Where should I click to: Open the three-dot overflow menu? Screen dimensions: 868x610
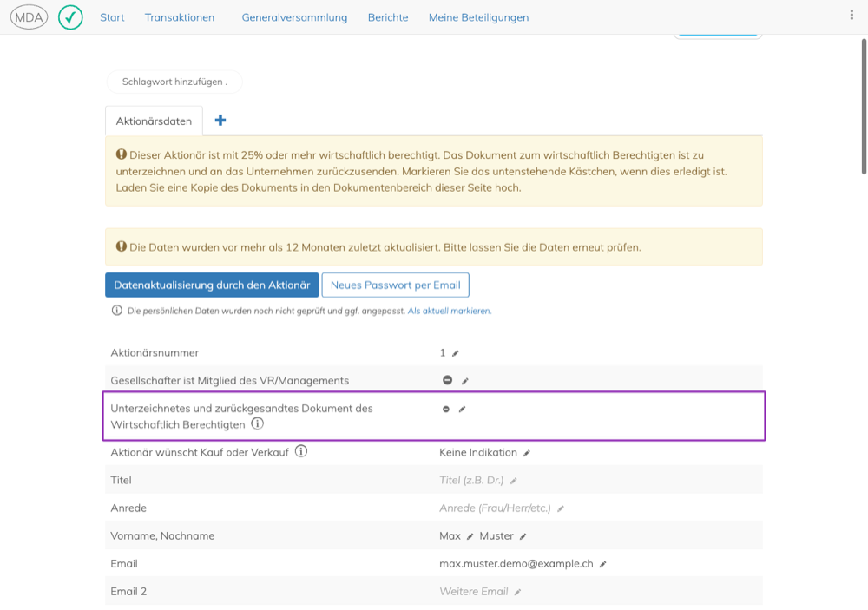[x=852, y=15]
